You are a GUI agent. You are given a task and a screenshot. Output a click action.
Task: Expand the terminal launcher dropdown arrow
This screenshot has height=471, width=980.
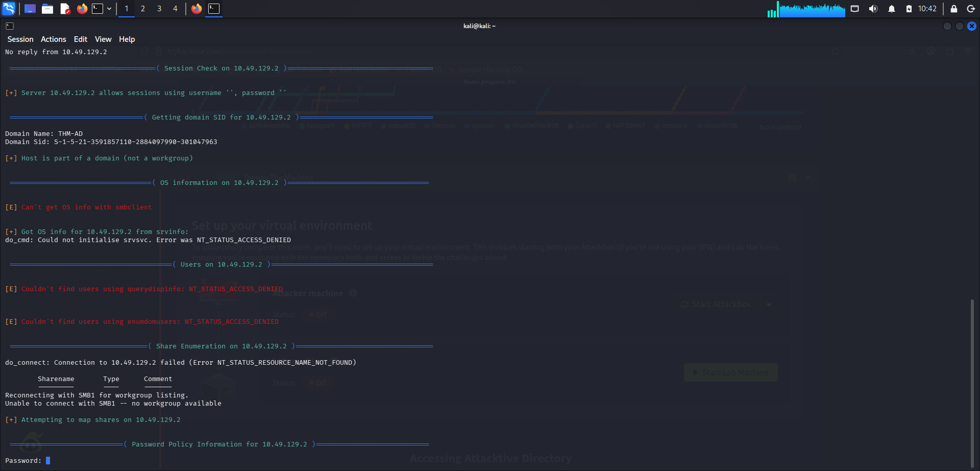point(109,9)
